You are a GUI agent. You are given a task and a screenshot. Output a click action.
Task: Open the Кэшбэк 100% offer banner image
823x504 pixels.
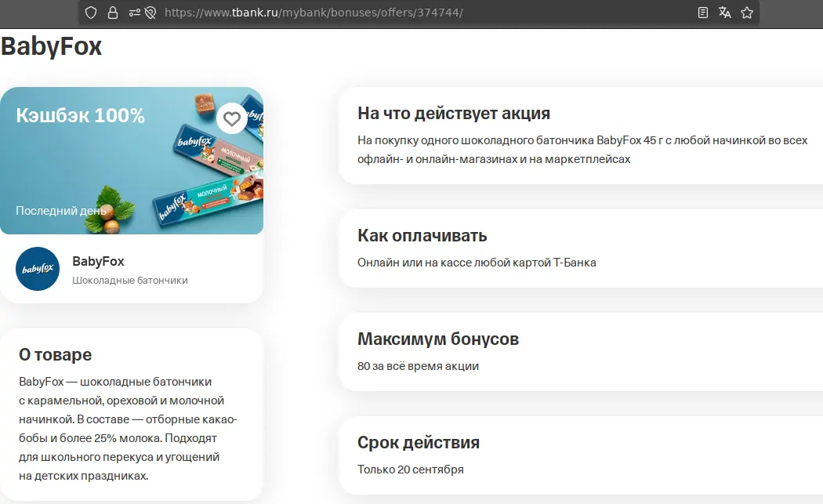132,161
